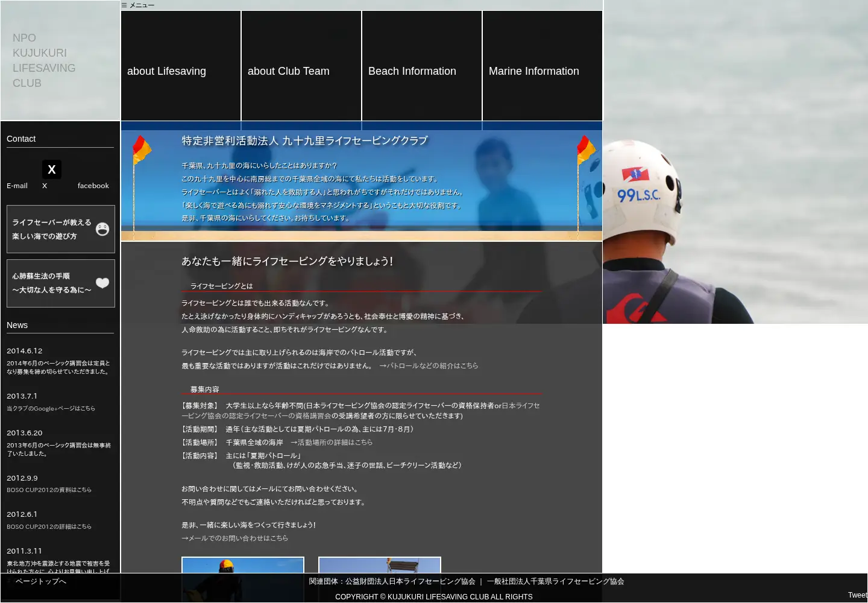Image resolution: width=868 pixels, height=603 pixels.
Task: Click the 2013.6.20 news date
Action: (25, 432)
